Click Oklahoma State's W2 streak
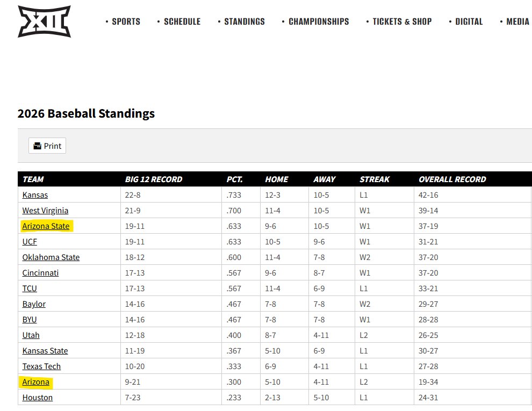The height and width of the screenshot is (411, 532). pos(365,257)
